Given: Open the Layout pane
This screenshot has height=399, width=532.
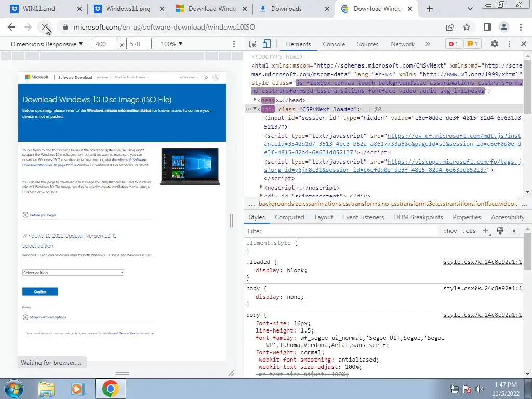Looking at the screenshot, I should pyautogui.click(x=324, y=217).
